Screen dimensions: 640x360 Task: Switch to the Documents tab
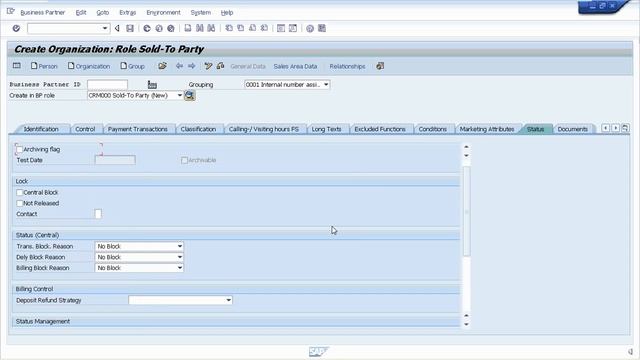[x=573, y=129]
